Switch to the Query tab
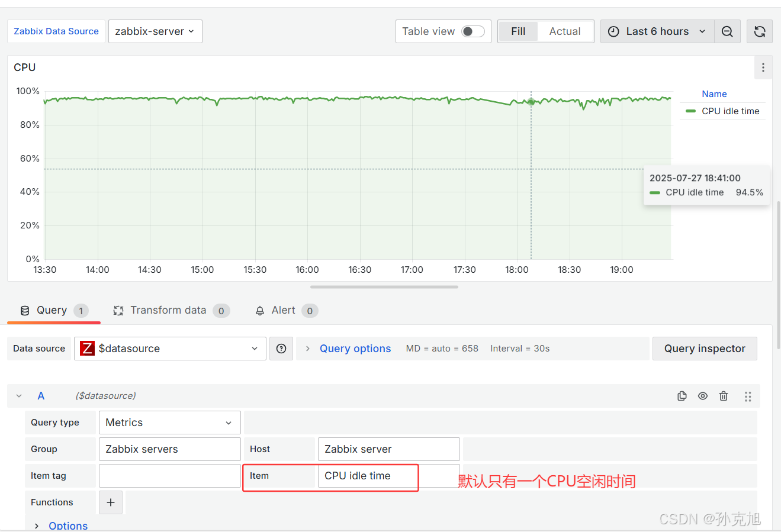 click(54, 310)
